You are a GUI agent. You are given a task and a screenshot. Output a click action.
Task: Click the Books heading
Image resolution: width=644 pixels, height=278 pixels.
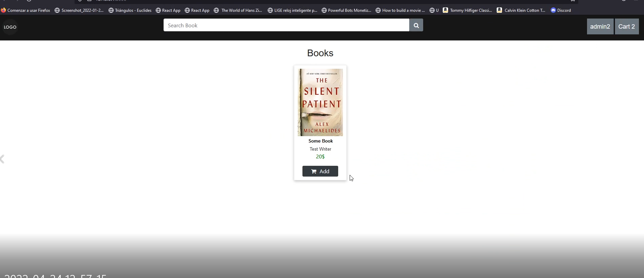pos(320,53)
